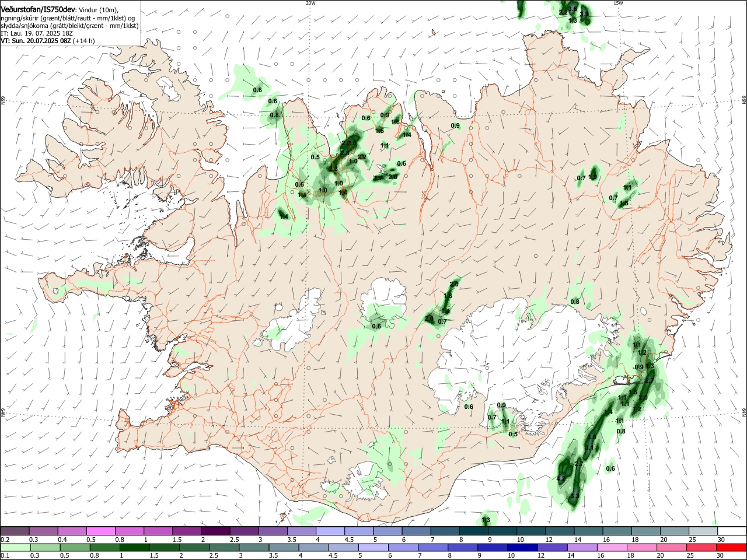This screenshot has width=747, height=560.
Task: Select the lower legend swatch between 4 and 4.5
Action: (x=313, y=547)
